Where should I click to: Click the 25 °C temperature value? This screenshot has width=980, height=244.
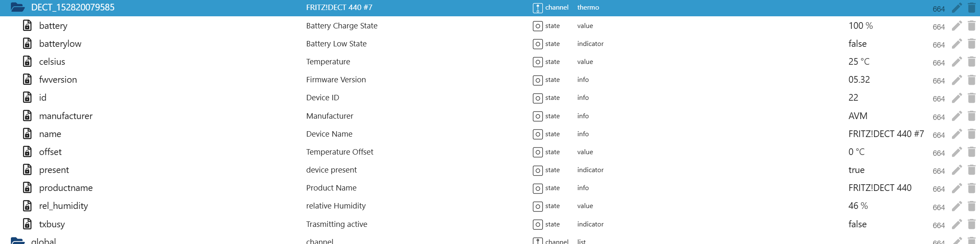859,62
